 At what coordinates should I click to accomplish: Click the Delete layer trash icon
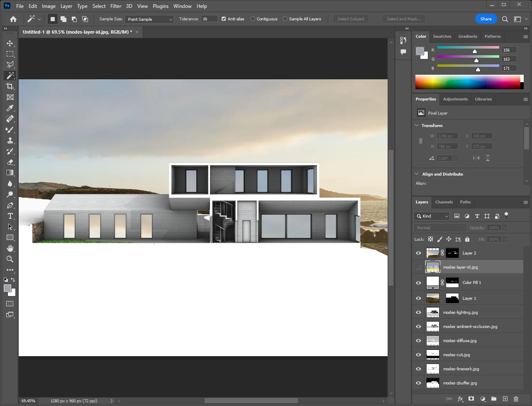(x=516, y=399)
